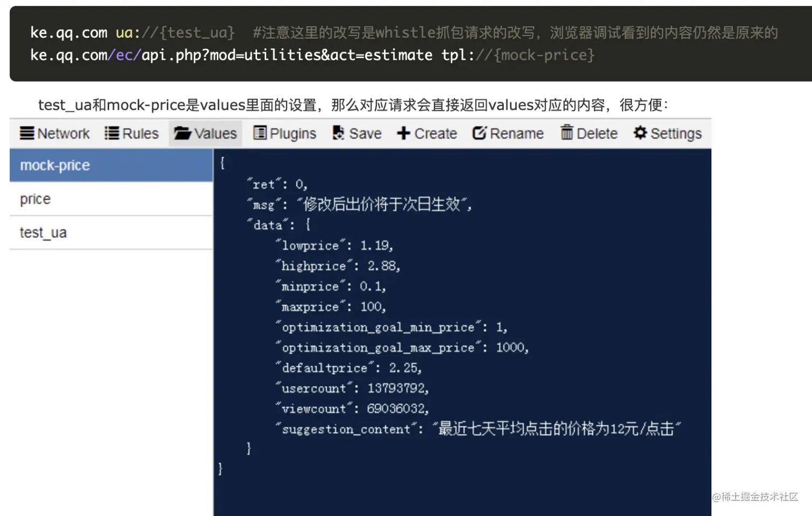Click the "minprice": 0.1 line
Image resolution: width=812 pixels, height=516 pixels.
[x=331, y=286]
